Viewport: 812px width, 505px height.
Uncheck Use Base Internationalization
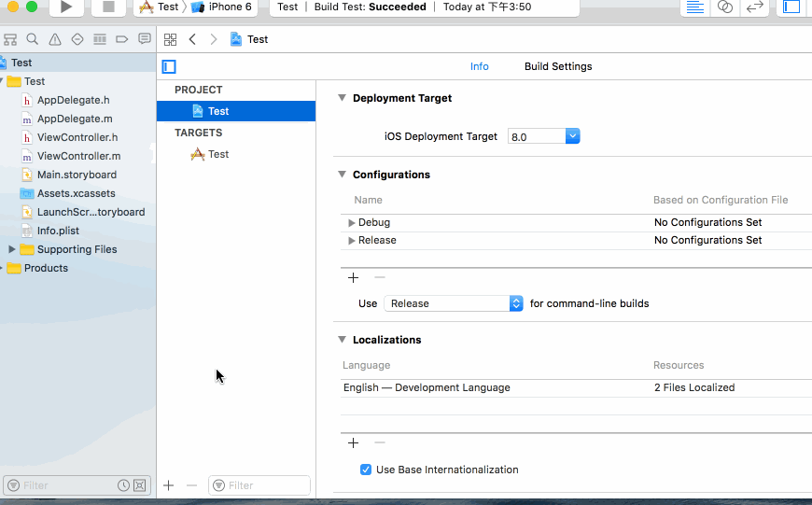pos(366,470)
